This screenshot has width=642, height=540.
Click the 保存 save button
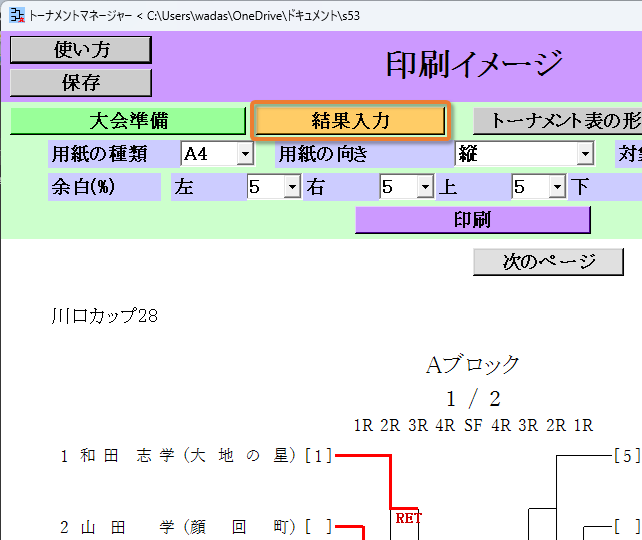point(81,83)
